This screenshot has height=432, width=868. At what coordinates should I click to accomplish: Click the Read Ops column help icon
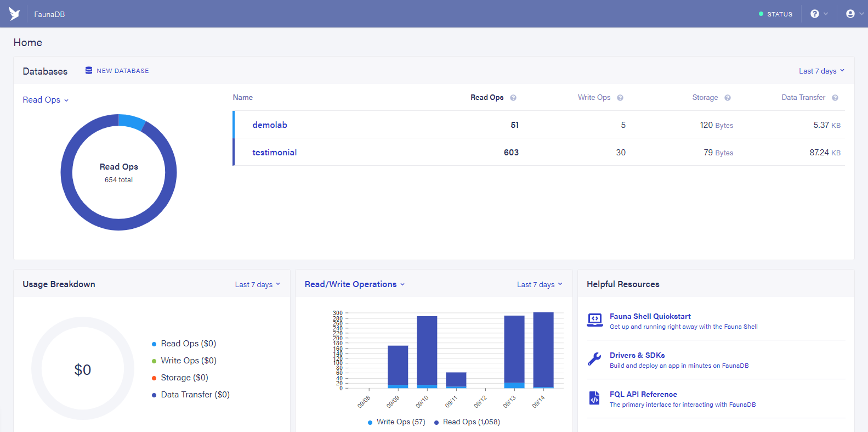click(x=513, y=98)
